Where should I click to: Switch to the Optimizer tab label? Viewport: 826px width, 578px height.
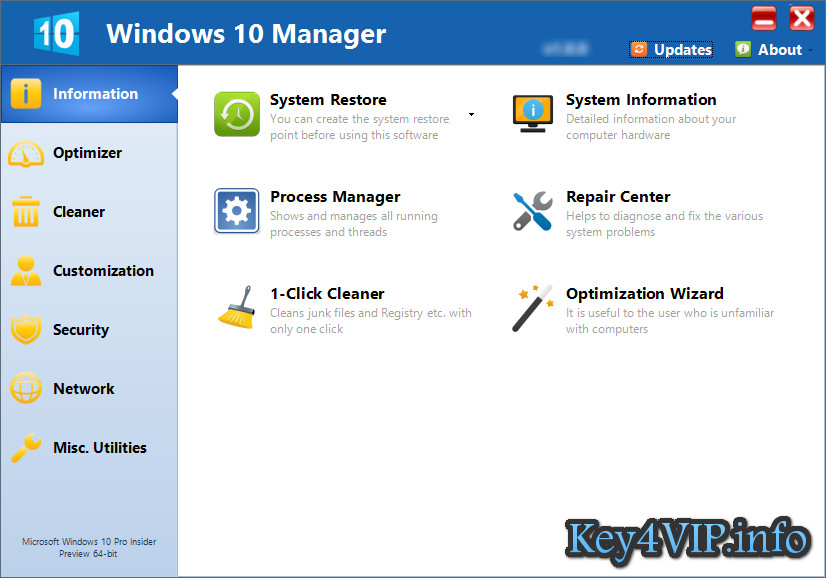(87, 153)
